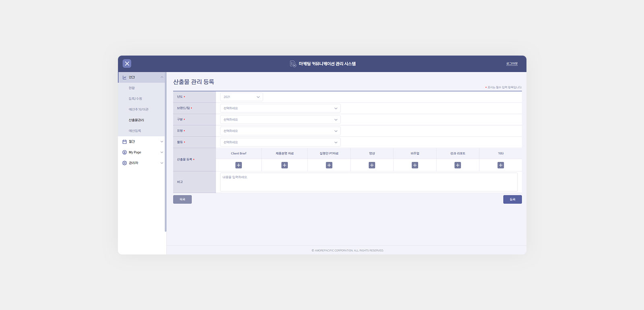Viewport: 644px width, 310px height.
Task: Select the 산출물관리 submenu item
Action: [x=136, y=120]
